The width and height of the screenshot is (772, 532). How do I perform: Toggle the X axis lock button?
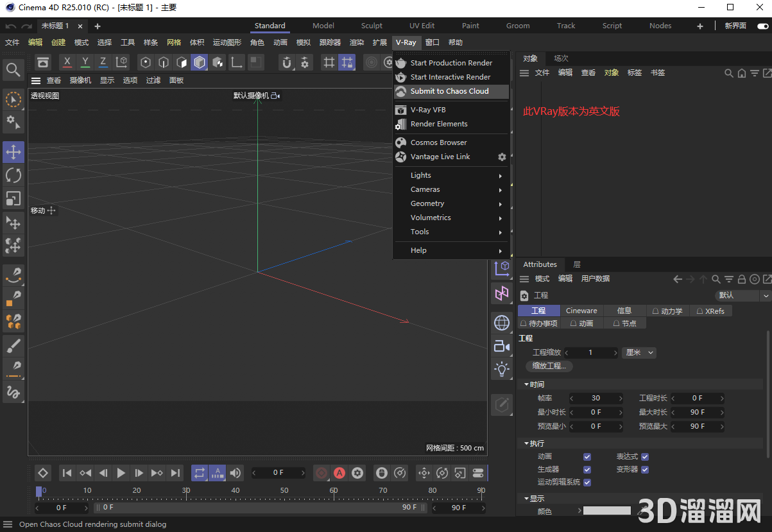coord(67,62)
